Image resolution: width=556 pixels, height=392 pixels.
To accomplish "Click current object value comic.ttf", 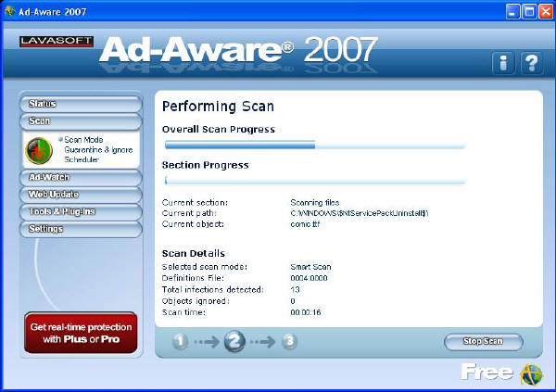I will [x=305, y=224].
